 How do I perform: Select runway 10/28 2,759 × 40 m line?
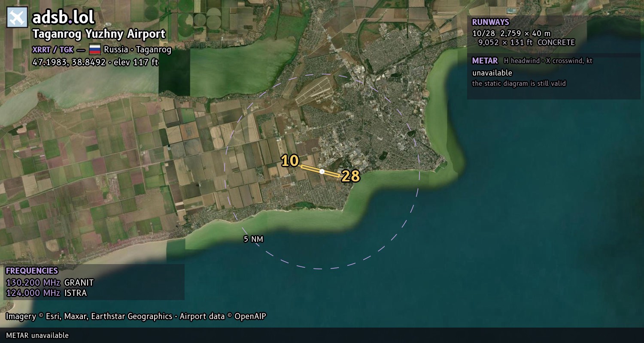point(511,33)
